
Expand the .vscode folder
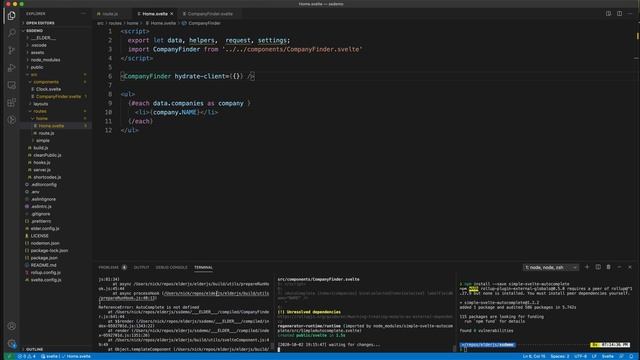pyautogui.click(x=39, y=45)
